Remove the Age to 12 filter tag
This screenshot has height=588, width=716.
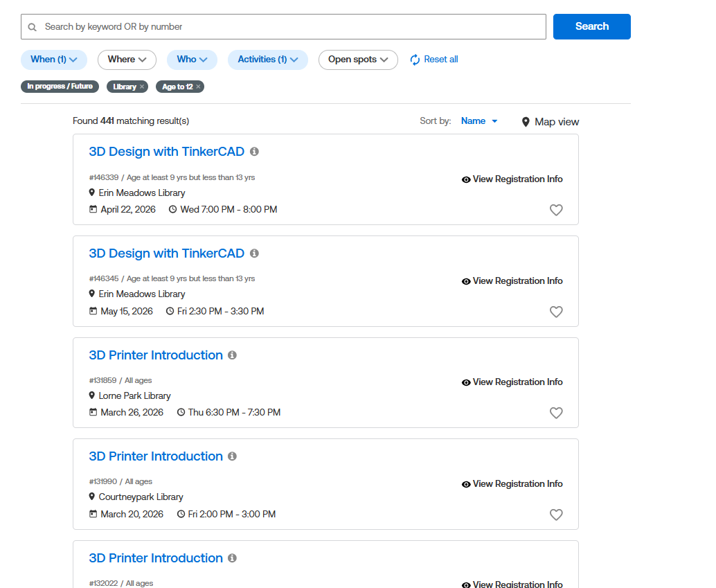(x=198, y=87)
